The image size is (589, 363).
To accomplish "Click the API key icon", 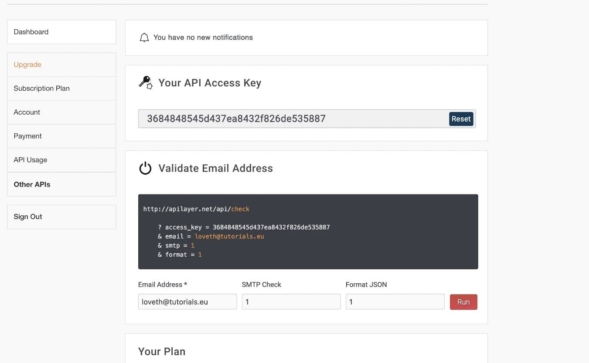I will click(145, 82).
